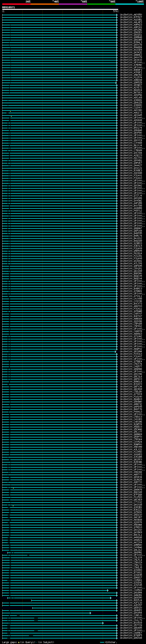
Task: Select the UniRef100_P15313 label
Action: (131, 354)
